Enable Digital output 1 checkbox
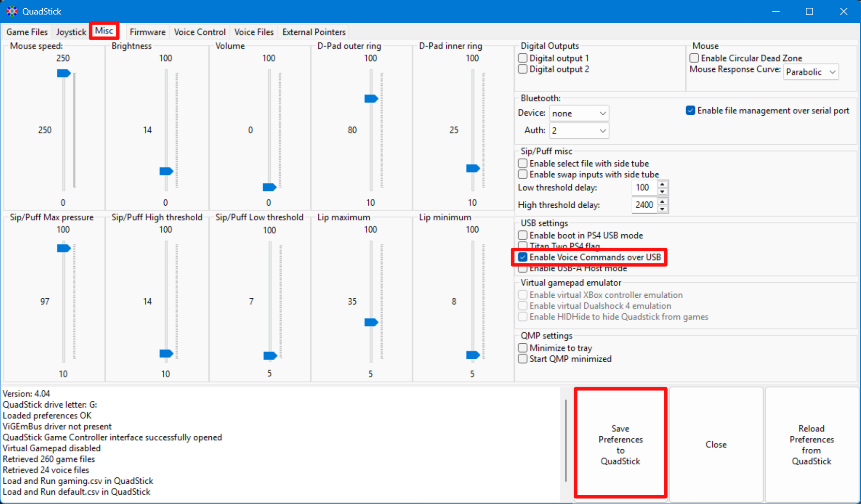This screenshot has width=861, height=504. point(523,58)
